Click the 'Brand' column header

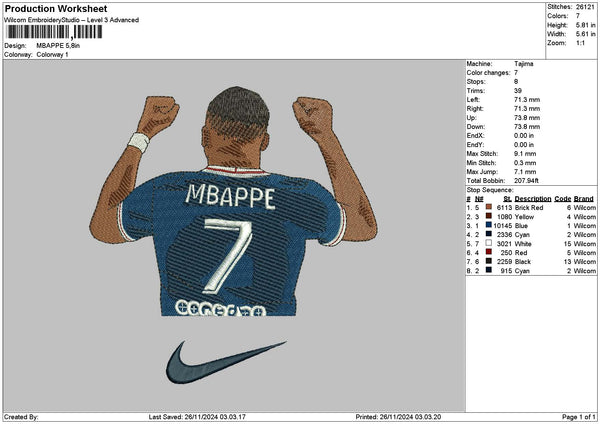tap(584, 199)
